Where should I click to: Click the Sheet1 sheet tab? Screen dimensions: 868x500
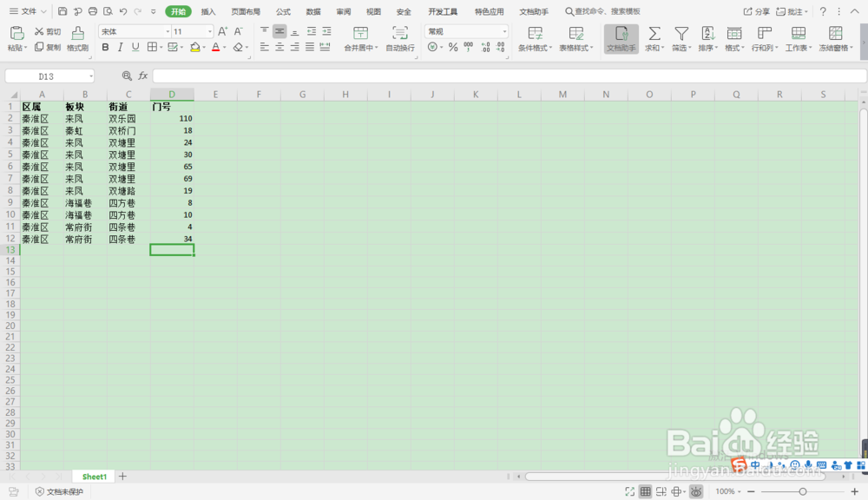tap(93, 476)
